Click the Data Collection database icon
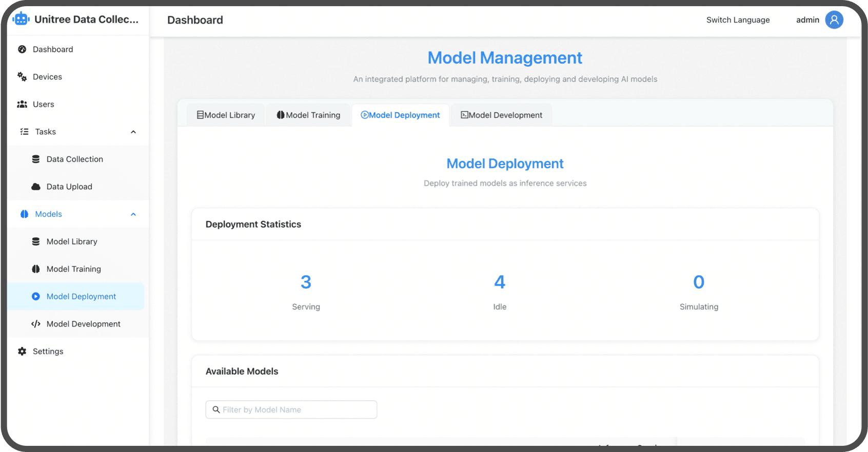Screen dimensions: 868x452 (36, 159)
